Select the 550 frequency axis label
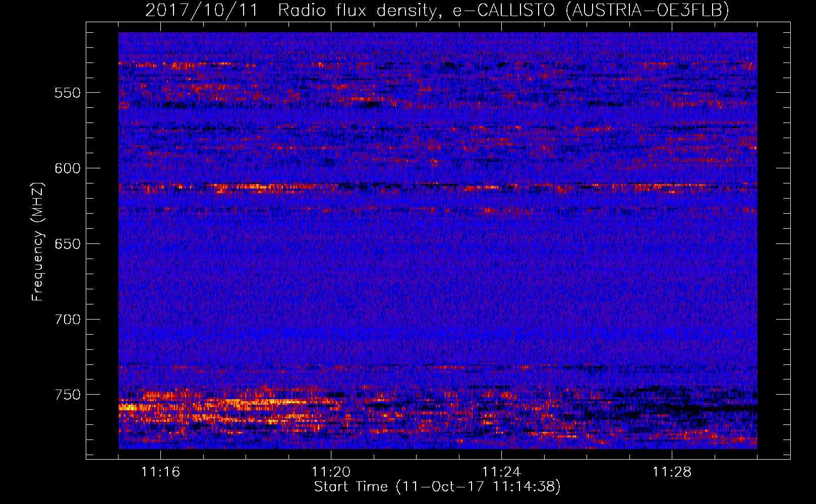 point(67,93)
